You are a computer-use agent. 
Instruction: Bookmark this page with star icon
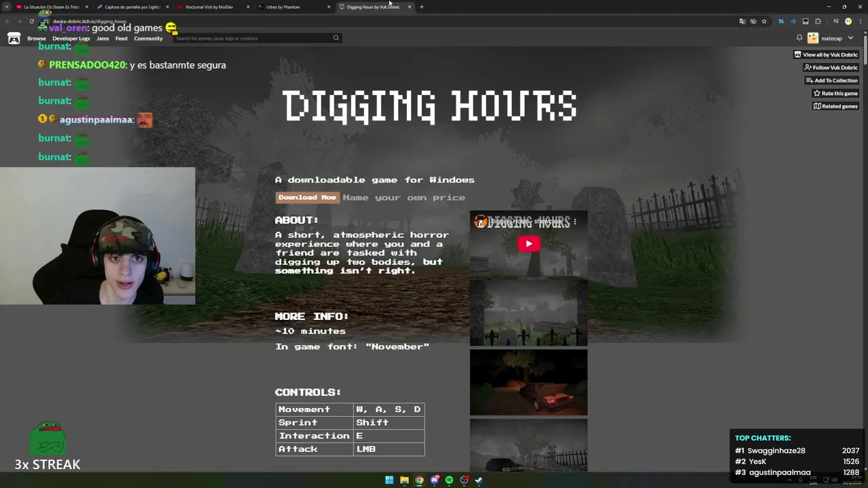(764, 21)
